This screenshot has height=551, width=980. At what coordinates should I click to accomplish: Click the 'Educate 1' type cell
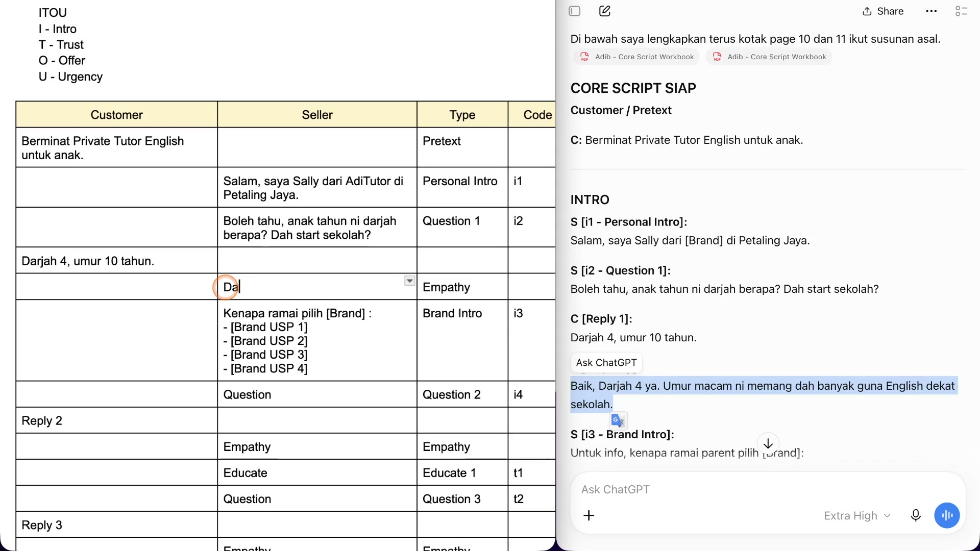[462, 473]
